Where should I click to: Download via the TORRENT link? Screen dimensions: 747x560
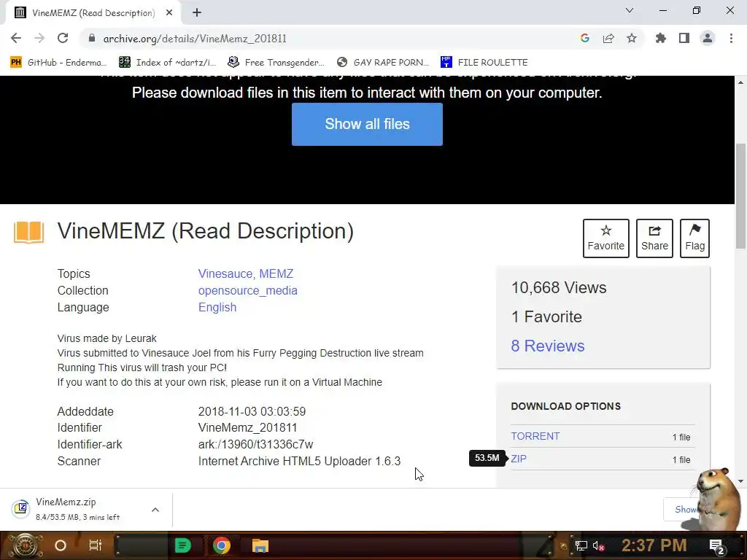(x=535, y=436)
